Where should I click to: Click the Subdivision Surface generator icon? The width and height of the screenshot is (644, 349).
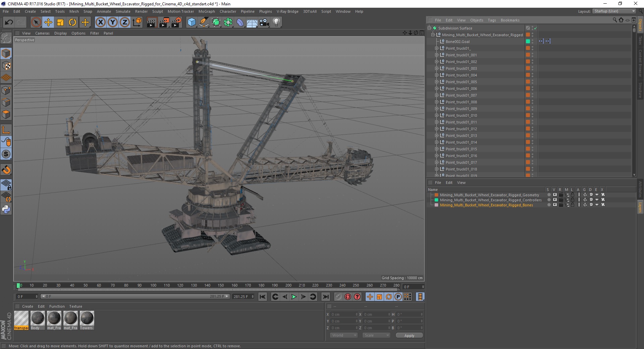(216, 22)
